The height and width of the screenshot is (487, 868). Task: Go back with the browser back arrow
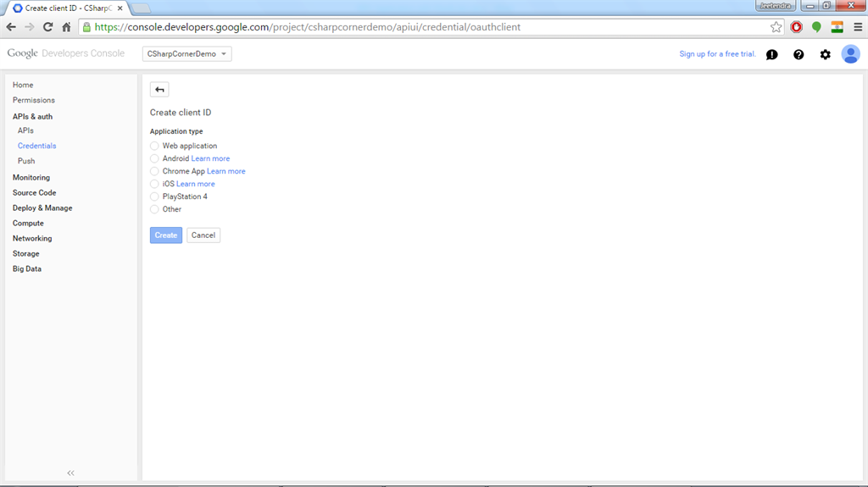pos(11,27)
